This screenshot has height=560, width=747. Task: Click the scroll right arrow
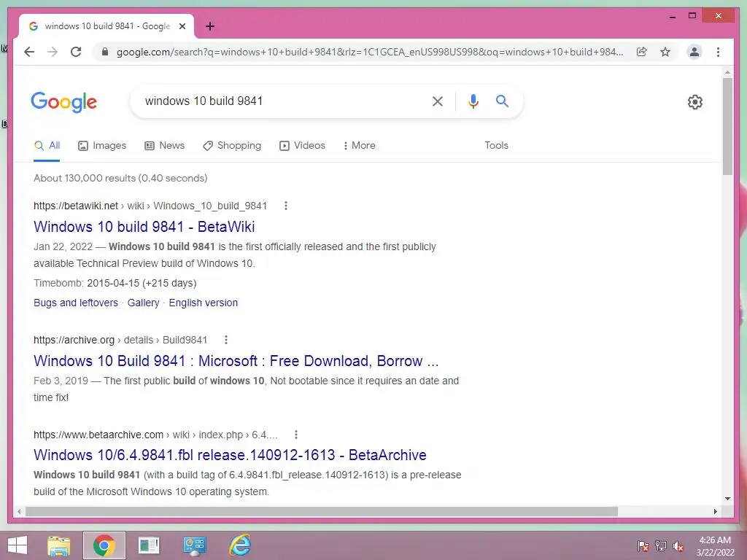click(715, 511)
